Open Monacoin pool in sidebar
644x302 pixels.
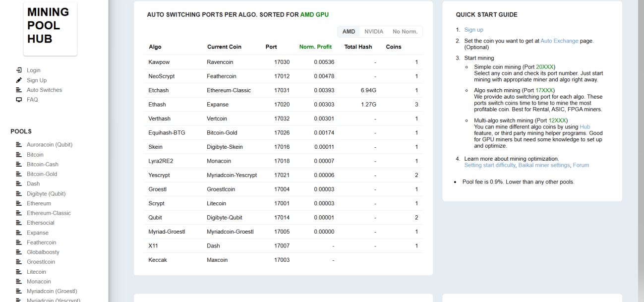point(39,282)
